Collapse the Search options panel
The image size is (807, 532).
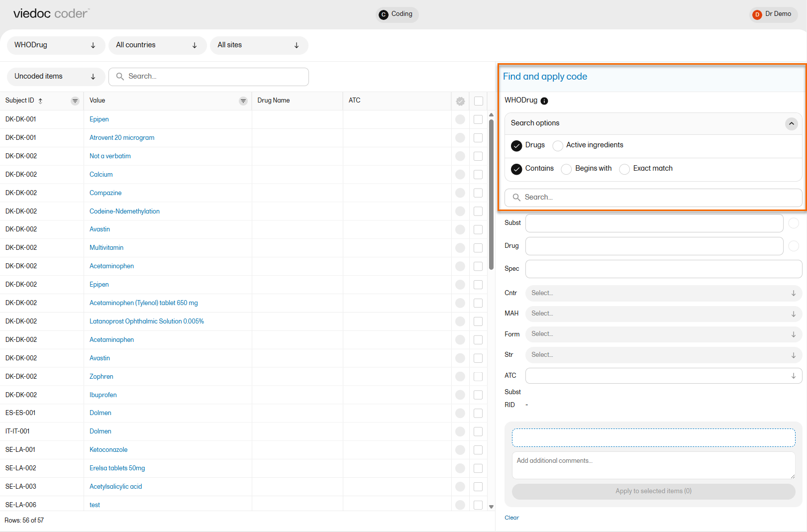[x=791, y=123]
